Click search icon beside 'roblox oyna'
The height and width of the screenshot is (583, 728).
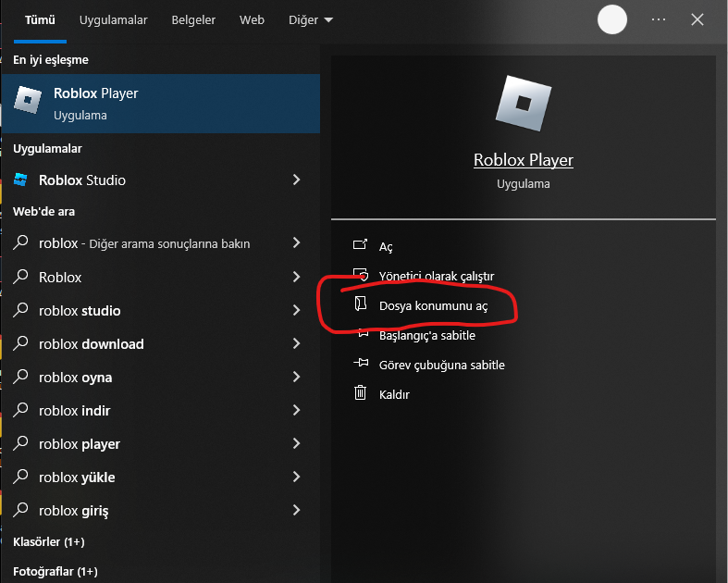tap(20, 377)
